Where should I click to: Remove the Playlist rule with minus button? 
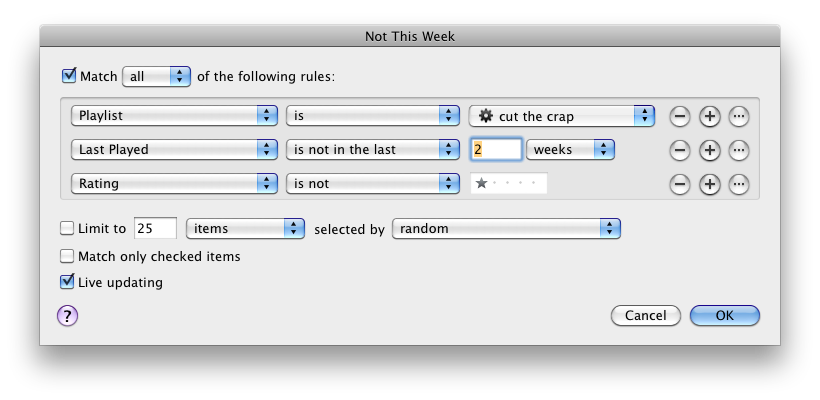[x=679, y=117]
